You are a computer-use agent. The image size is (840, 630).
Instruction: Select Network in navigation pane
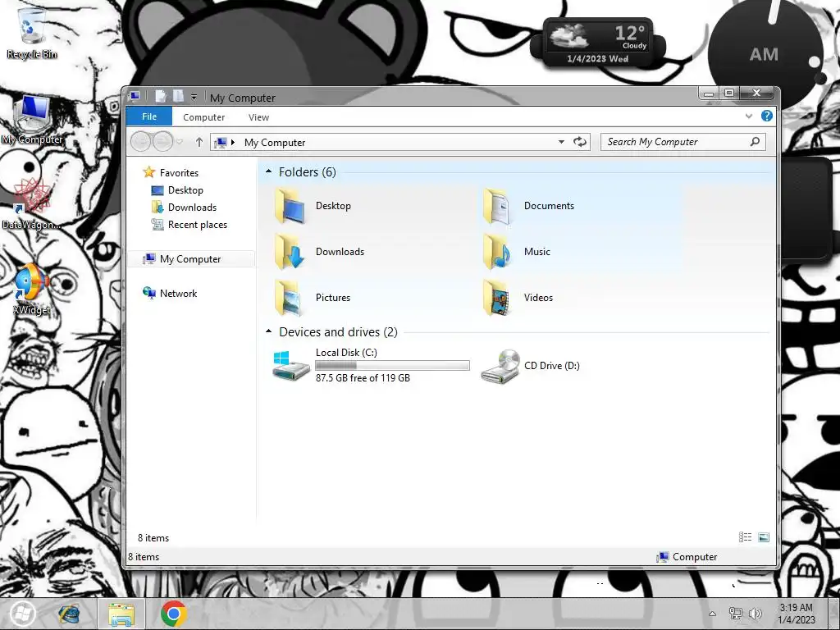pyautogui.click(x=178, y=294)
